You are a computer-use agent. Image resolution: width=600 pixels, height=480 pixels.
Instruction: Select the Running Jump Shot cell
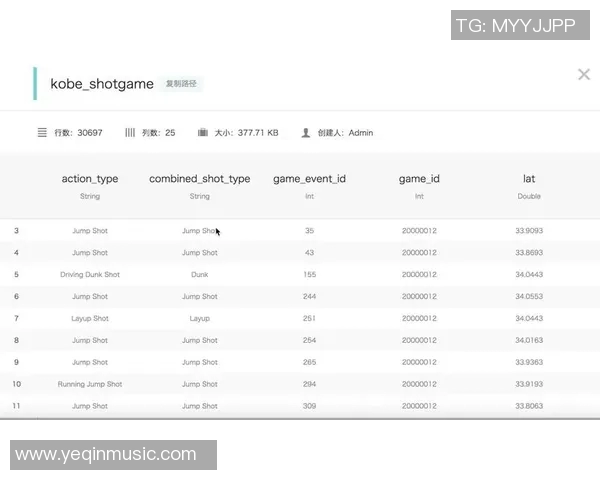90,384
